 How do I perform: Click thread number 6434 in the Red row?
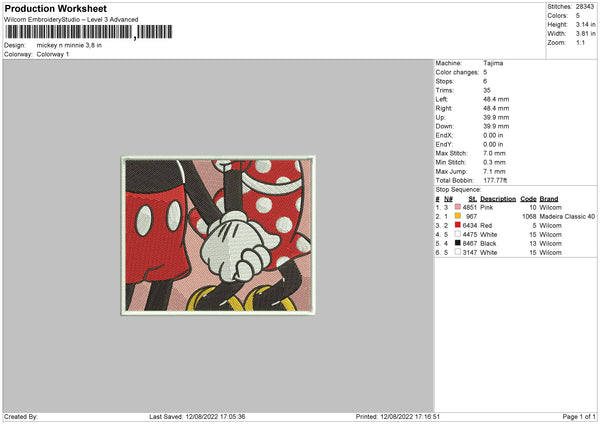(x=470, y=225)
